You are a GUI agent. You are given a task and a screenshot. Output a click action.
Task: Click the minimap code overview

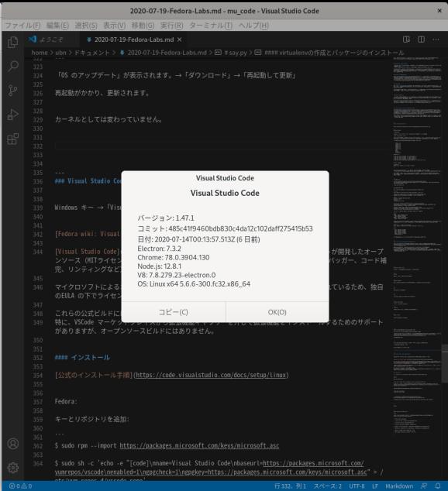pyautogui.click(x=417, y=244)
